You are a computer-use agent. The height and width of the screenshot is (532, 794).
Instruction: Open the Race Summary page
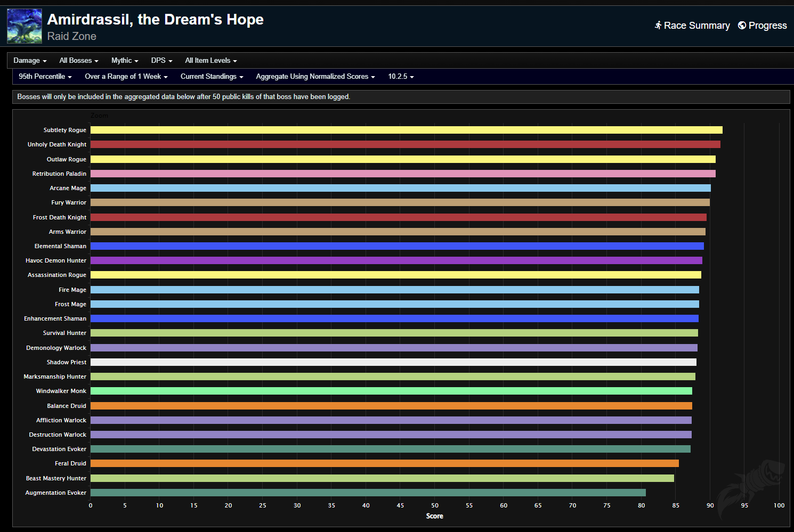pos(696,26)
